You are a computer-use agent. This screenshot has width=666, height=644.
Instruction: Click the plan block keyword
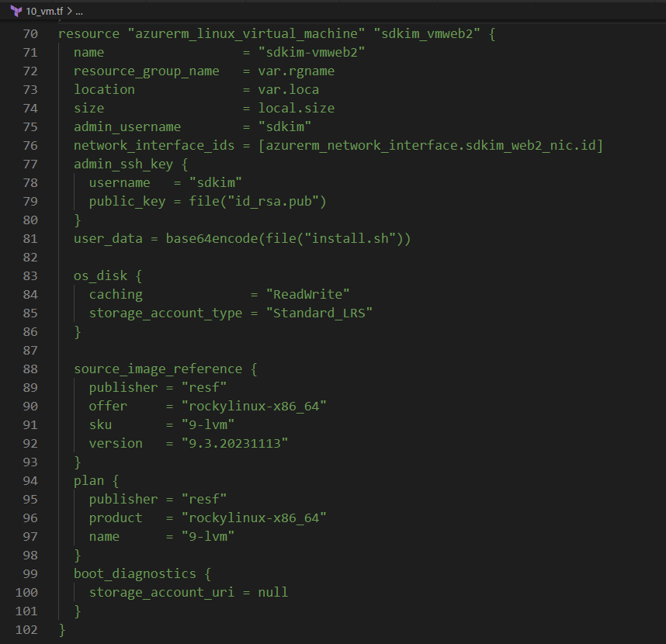pos(89,481)
